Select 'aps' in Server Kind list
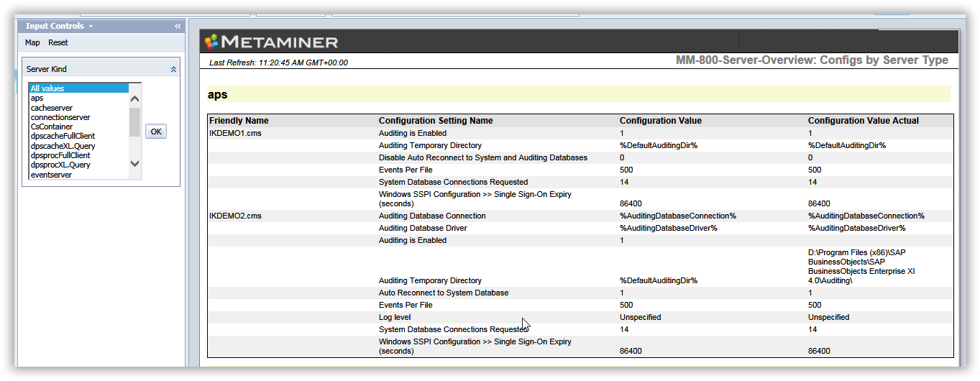Screen dimensions: 980x381 [x=78, y=98]
